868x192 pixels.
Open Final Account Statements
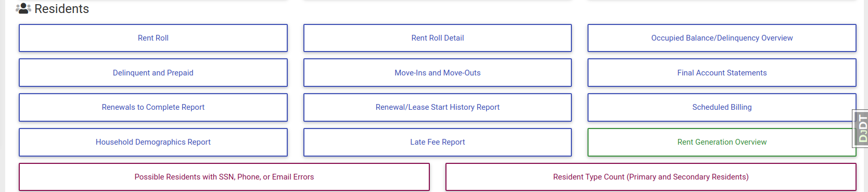[722, 73]
